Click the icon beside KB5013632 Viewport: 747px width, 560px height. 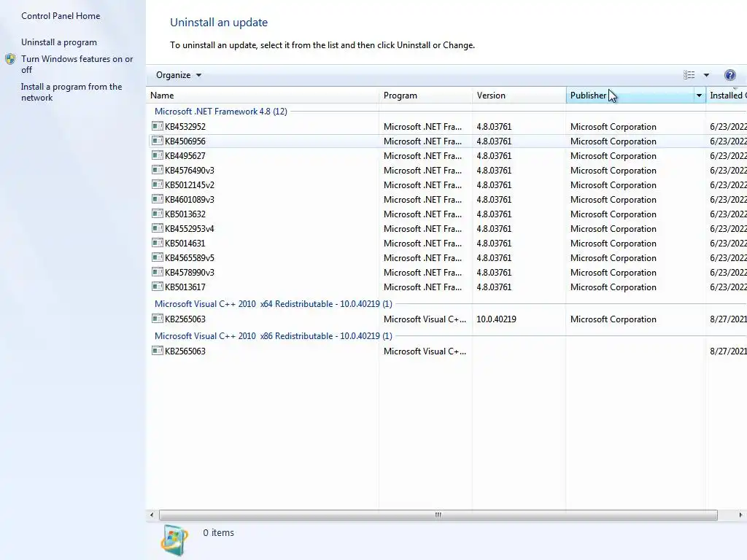pyautogui.click(x=158, y=214)
